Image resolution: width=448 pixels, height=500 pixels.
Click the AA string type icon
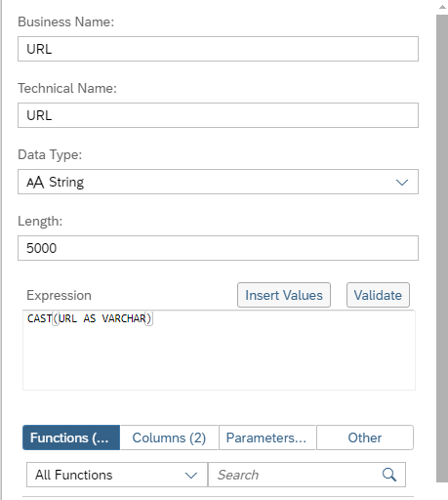(35, 182)
